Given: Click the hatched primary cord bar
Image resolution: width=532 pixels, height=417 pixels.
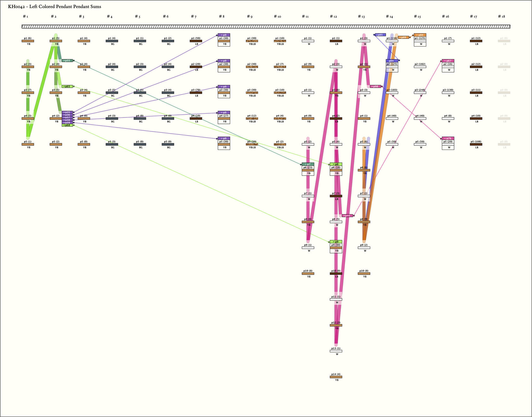Looking at the screenshot, I should click(x=266, y=26).
